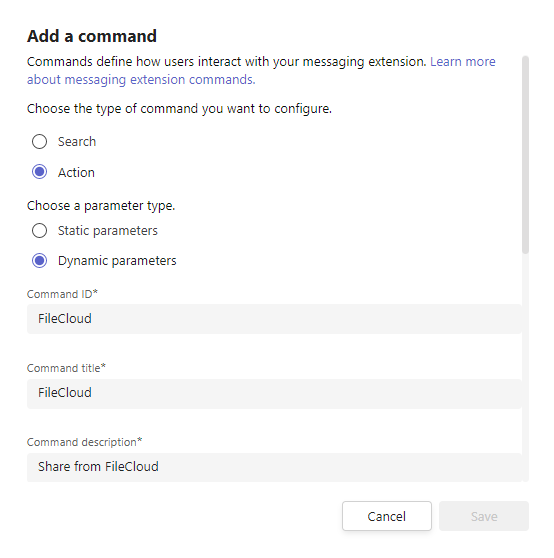Click the 'Action' option label text
This screenshot has height=558, width=554.
click(x=76, y=173)
